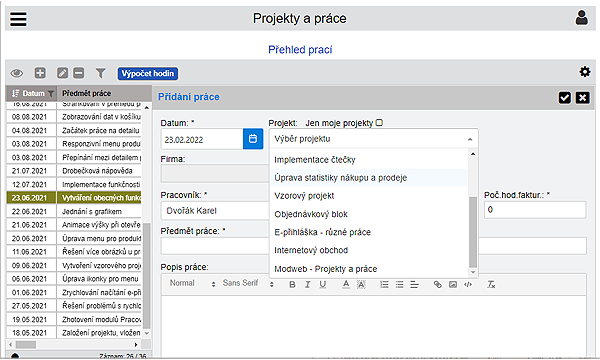The image size is (600, 360).
Task: Click the pencil edit-record icon
Action: [62, 73]
